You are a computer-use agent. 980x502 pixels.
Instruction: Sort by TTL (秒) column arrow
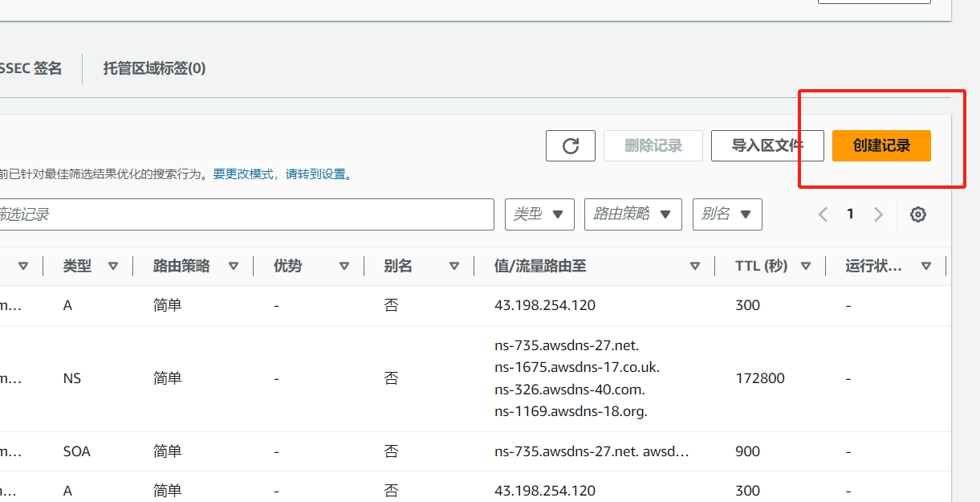coord(806,266)
